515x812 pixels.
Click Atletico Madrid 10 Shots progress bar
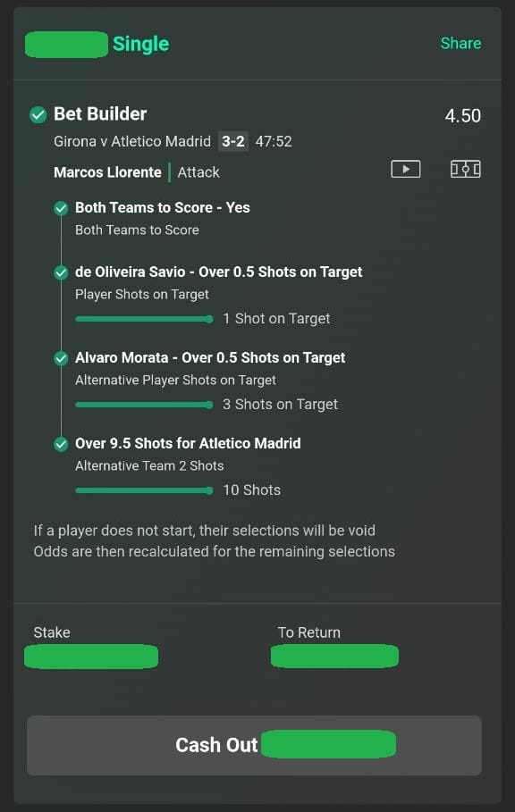[x=144, y=490]
